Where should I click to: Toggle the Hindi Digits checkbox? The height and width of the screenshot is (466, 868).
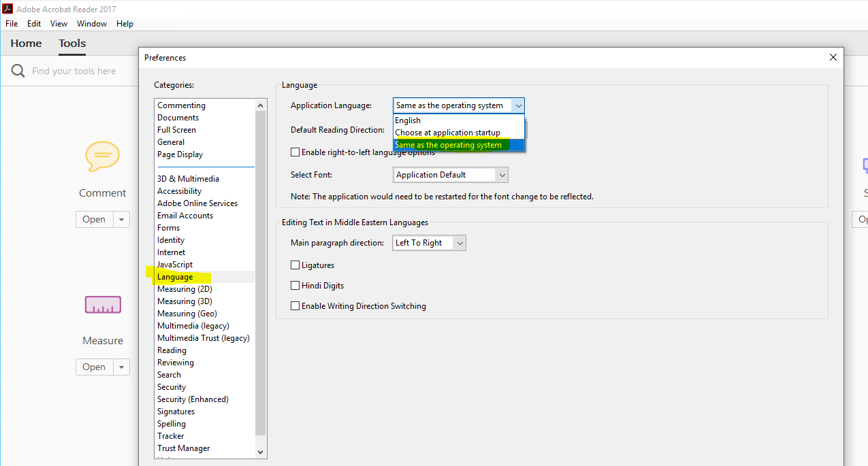[x=295, y=286]
